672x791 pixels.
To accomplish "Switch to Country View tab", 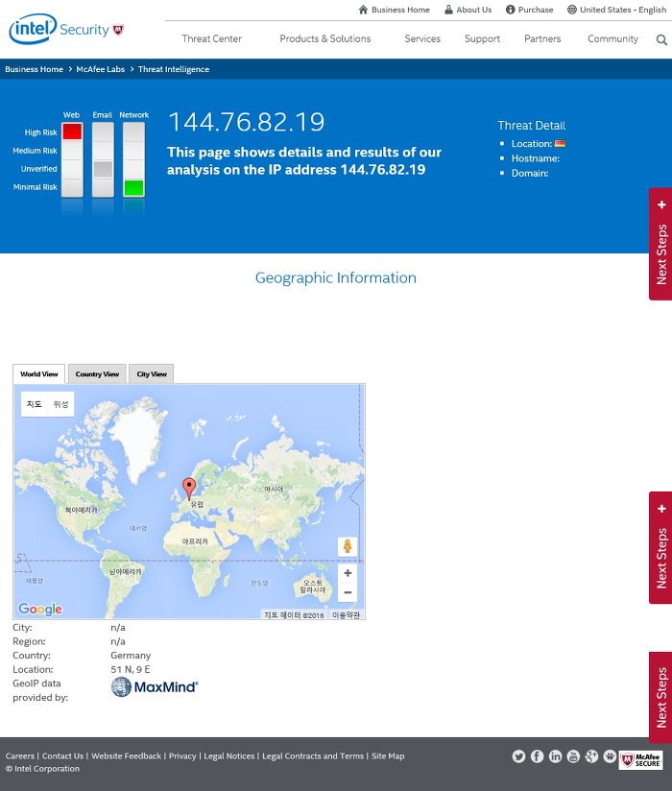I will pyautogui.click(x=97, y=373).
